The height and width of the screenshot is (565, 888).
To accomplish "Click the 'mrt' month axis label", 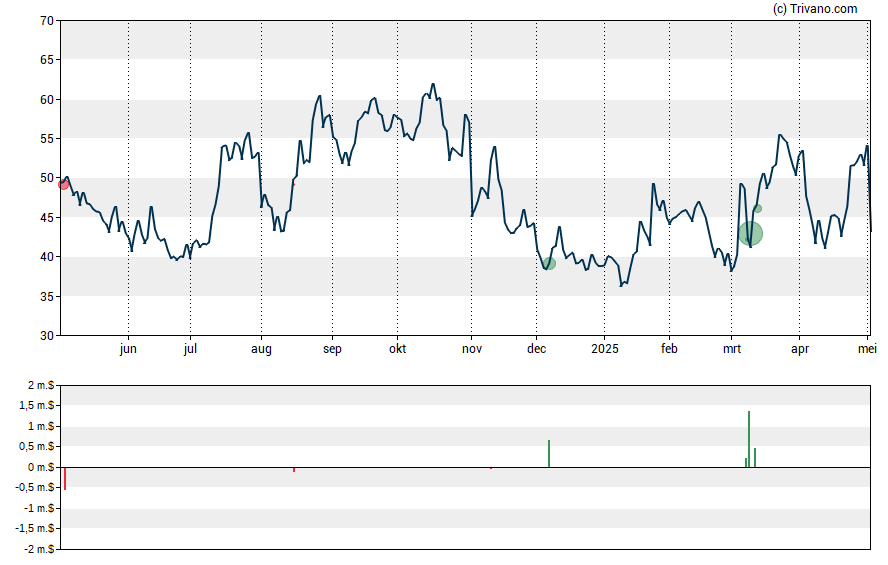I will coord(732,349).
